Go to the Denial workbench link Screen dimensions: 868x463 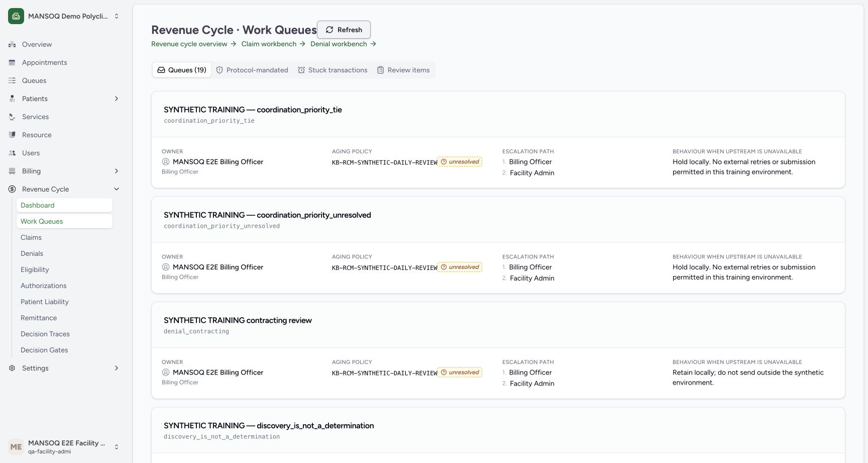pos(344,44)
